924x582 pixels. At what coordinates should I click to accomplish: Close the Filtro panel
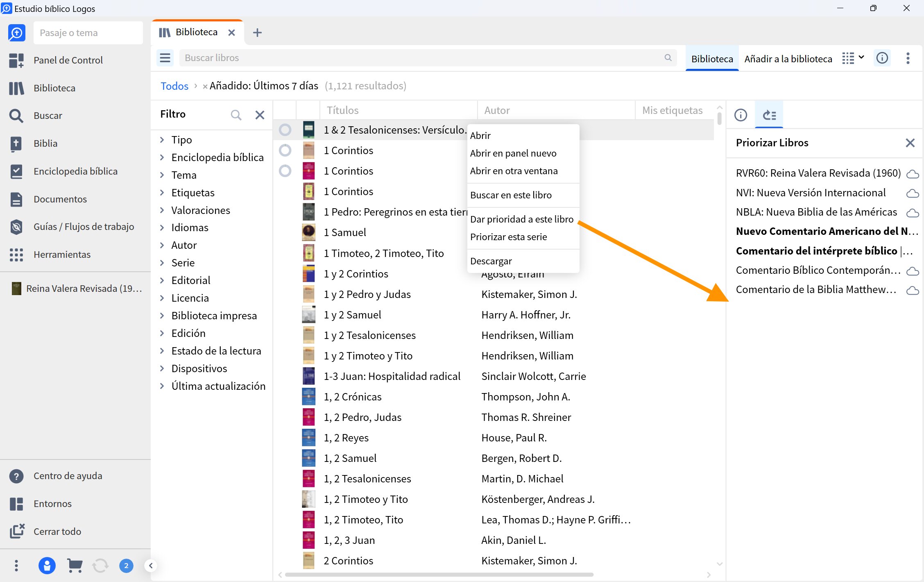click(x=260, y=115)
